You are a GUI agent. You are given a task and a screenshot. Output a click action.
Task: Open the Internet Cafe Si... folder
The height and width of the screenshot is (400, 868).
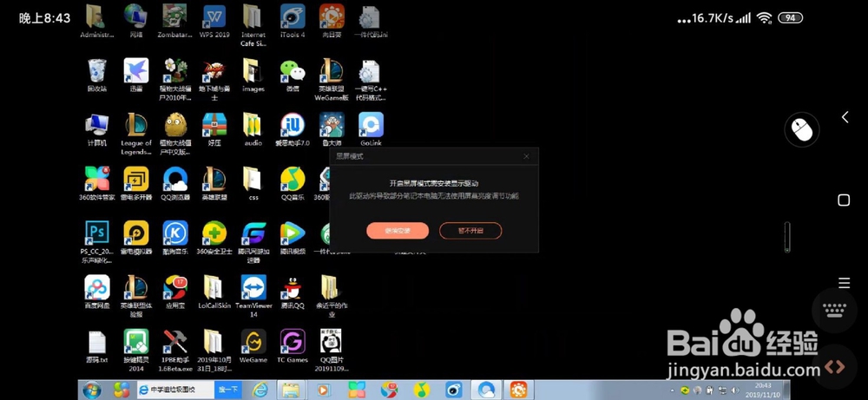click(x=253, y=25)
